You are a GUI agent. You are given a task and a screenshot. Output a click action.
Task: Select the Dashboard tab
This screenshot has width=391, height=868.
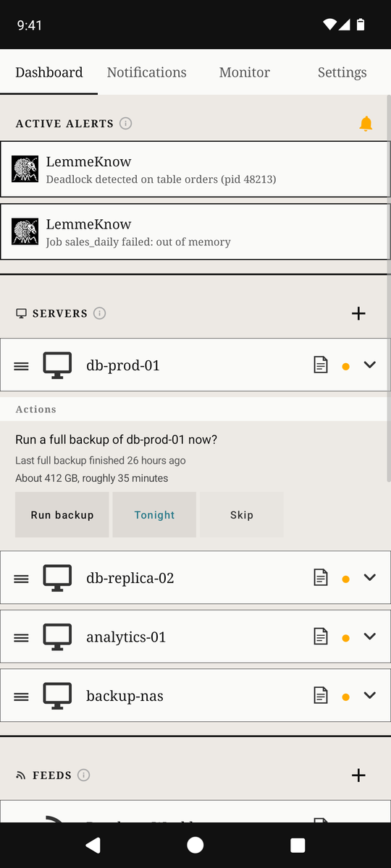tap(49, 72)
